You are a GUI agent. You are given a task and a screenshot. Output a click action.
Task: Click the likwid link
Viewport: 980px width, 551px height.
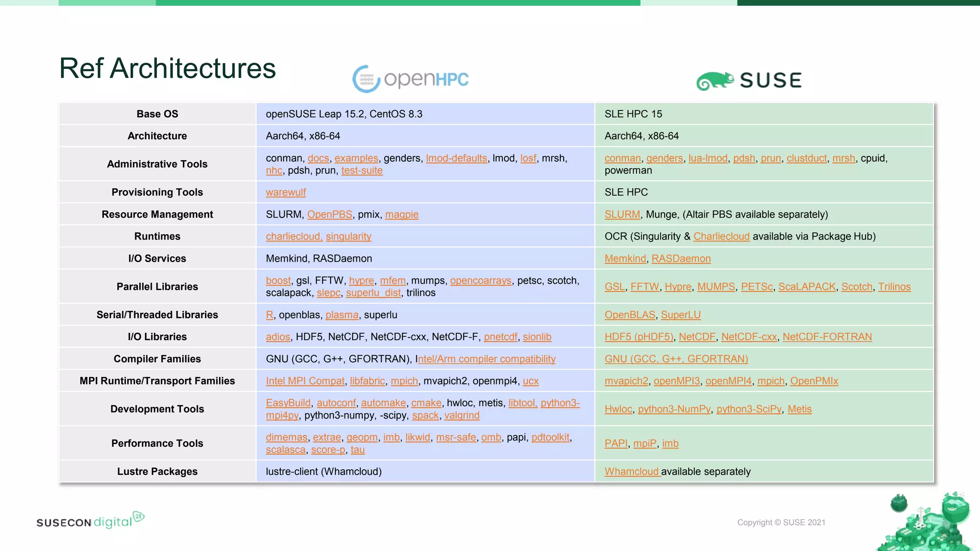click(x=418, y=437)
